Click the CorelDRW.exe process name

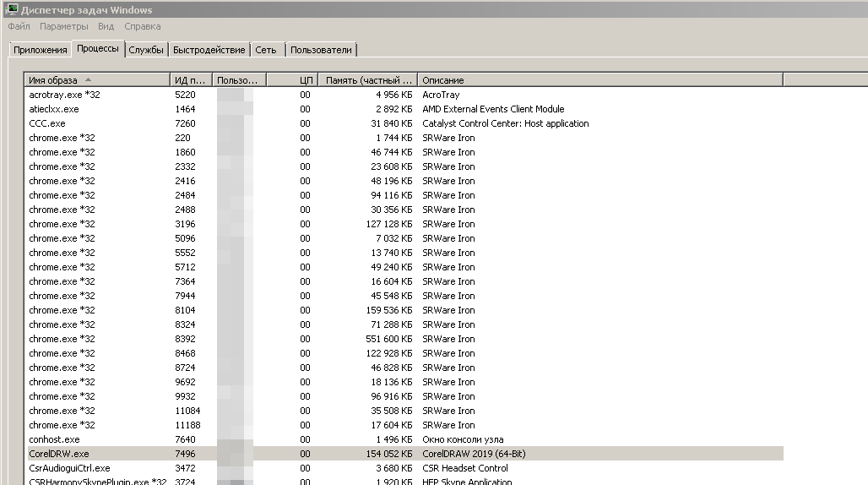58,454
